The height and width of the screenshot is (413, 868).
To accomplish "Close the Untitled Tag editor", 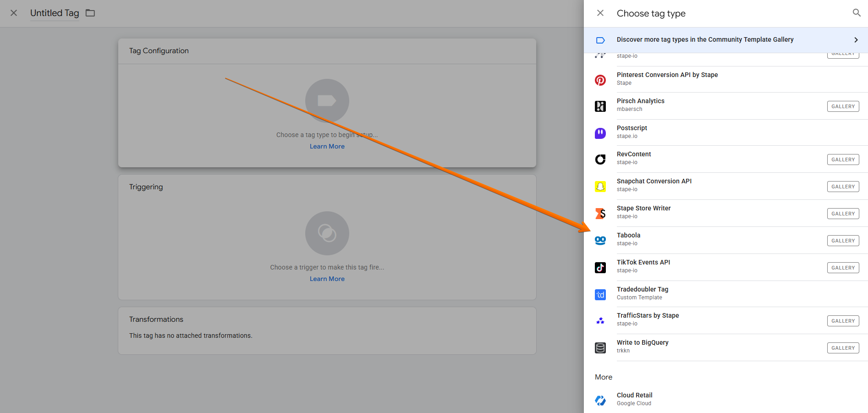I will pyautogui.click(x=14, y=13).
